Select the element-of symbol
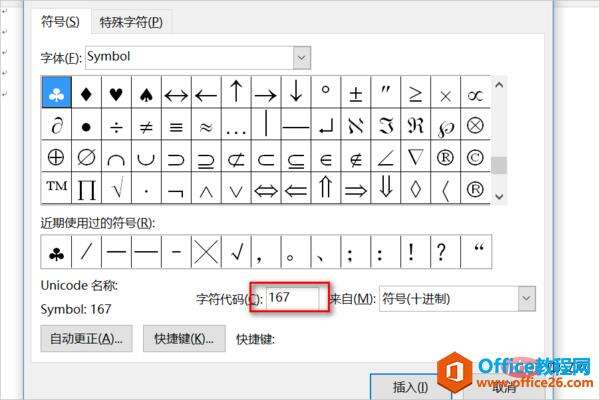The image size is (600, 400). click(x=326, y=157)
